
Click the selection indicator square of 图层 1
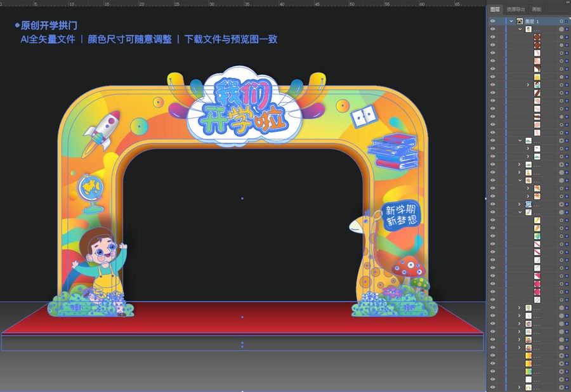coord(567,22)
